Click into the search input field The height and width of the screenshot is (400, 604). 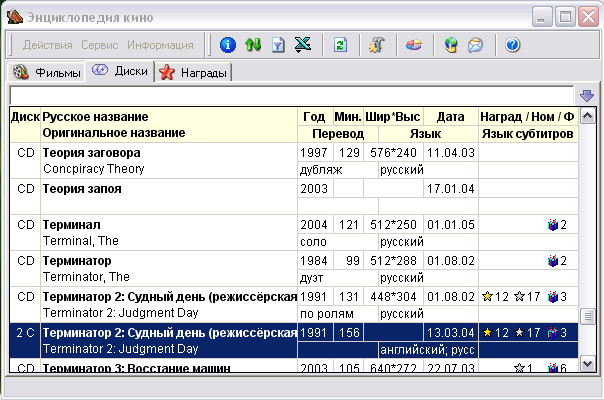tap(292, 95)
